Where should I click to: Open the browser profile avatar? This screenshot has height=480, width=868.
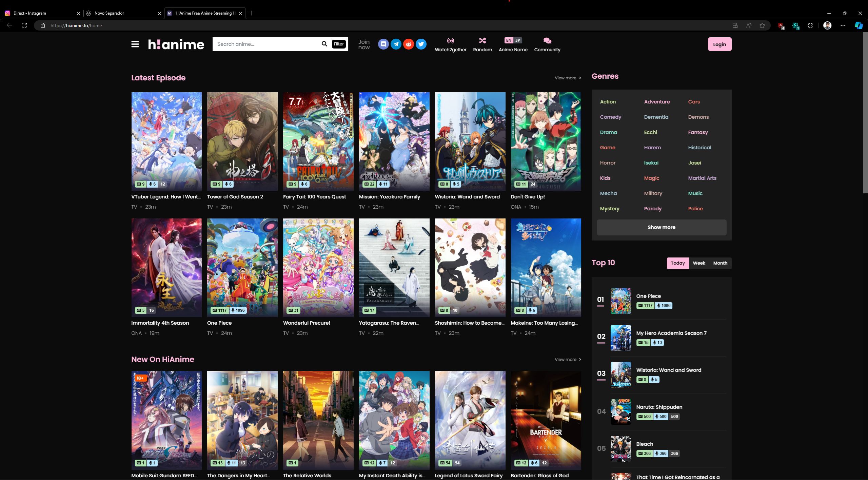point(827,25)
